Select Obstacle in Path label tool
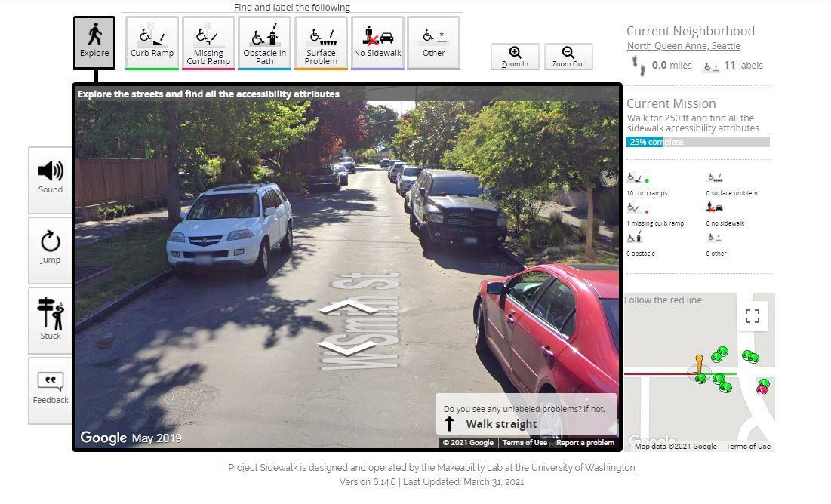This screenshot has width=831, height=504. (264, 43)
